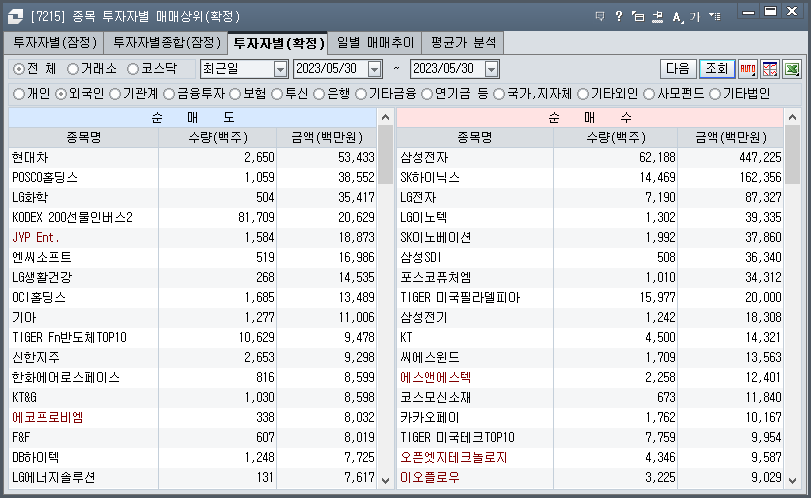The height and width of the screenshot is (498, 811).
Task: Select the 코스닥 radio button
Action: [x=133, y=69]
